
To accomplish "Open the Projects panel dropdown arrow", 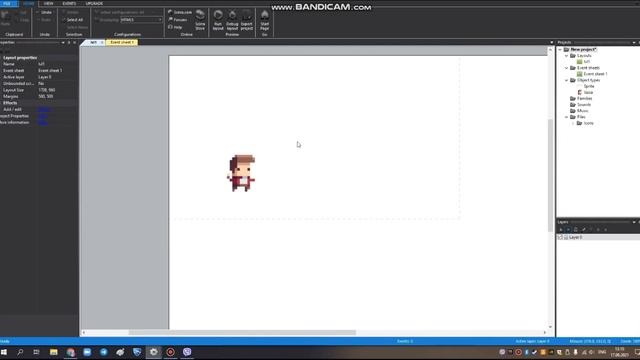I will click(634, 42).
